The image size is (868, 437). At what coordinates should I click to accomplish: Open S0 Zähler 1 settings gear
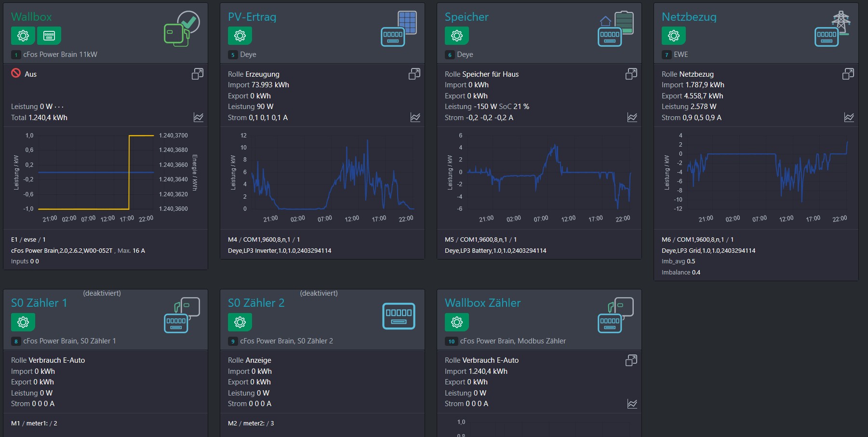click(23, 322)
